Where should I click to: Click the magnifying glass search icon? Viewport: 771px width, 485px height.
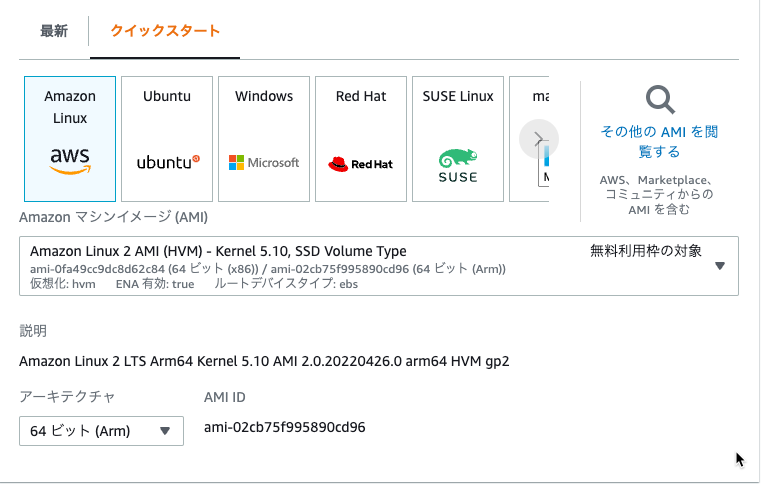point(660,100)
